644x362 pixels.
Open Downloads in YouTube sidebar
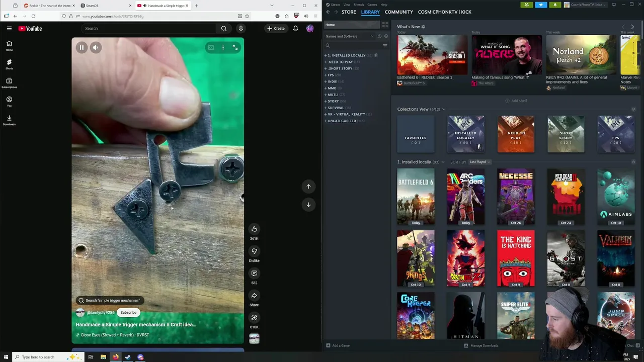click(x=9, y=120)
